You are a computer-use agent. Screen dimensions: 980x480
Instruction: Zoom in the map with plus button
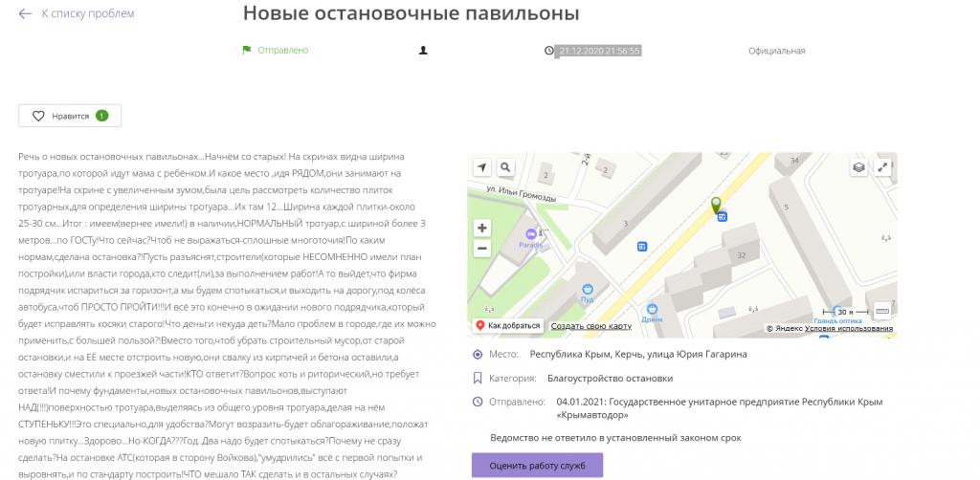click(x=482, y=229)
